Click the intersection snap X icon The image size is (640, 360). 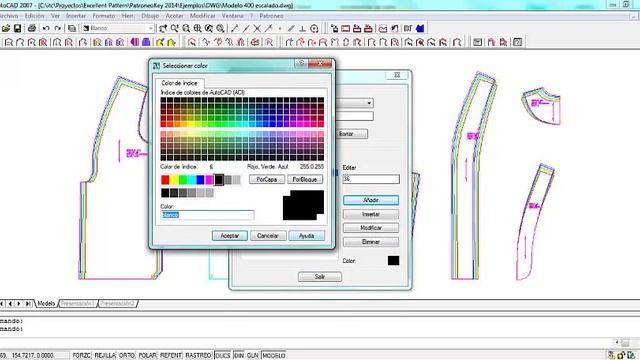[257, 28]
